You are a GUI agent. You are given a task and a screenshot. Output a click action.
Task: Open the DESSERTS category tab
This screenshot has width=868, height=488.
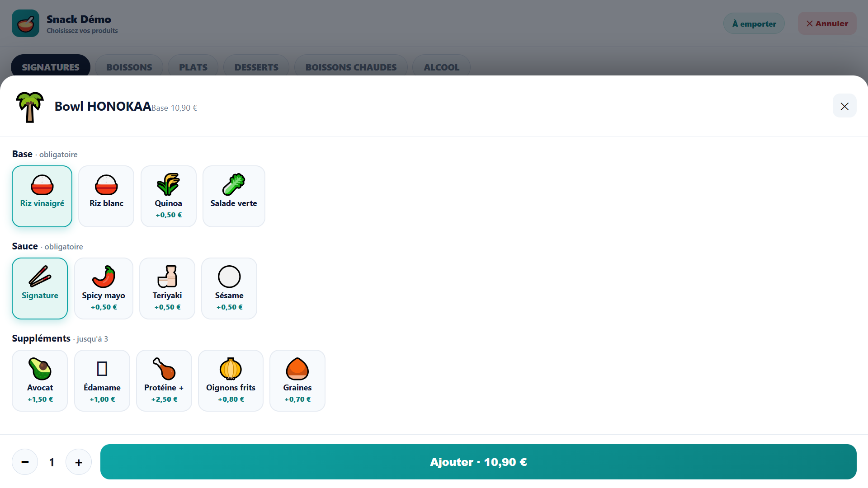(x=256, y=67)
